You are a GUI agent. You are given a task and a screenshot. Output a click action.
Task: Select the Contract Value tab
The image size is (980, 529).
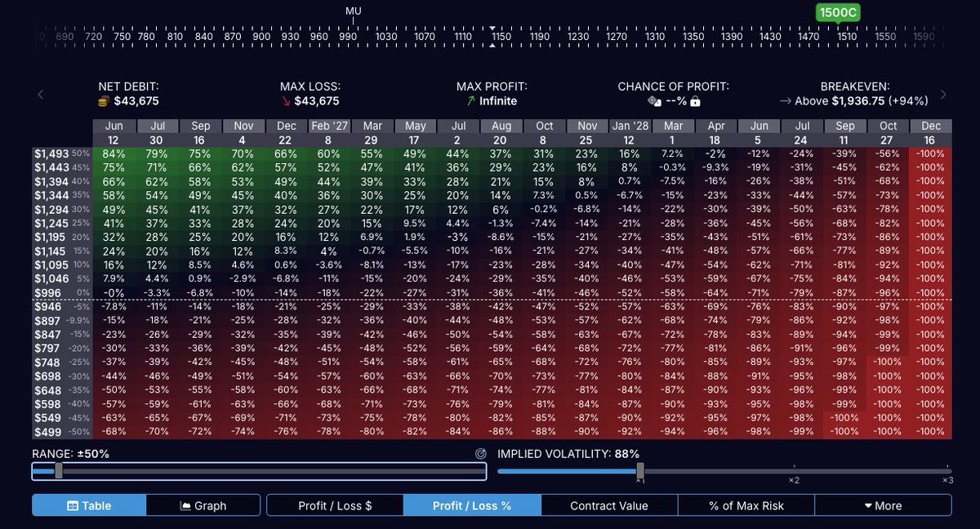[609, 505]
